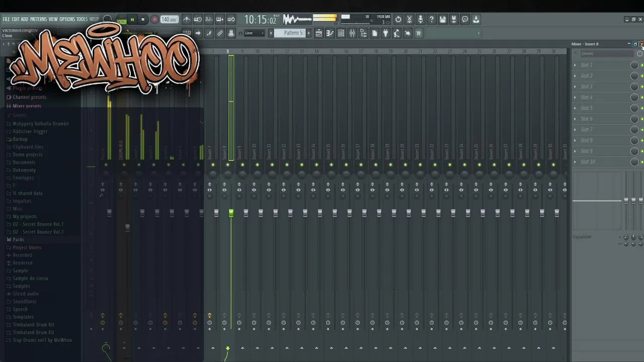Expand the Slot 6 arrow in mixer
Viewport: 644px width, 362px height.
point(575,119)
